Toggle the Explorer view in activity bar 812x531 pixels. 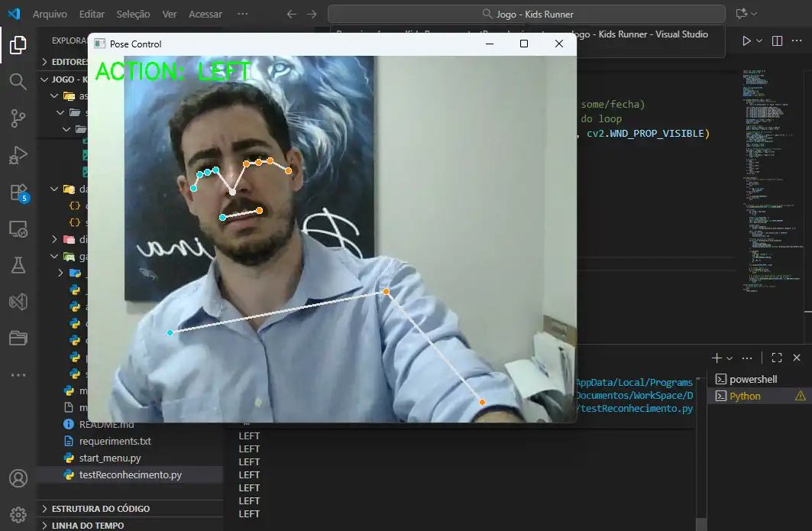(x=18, y=44)
